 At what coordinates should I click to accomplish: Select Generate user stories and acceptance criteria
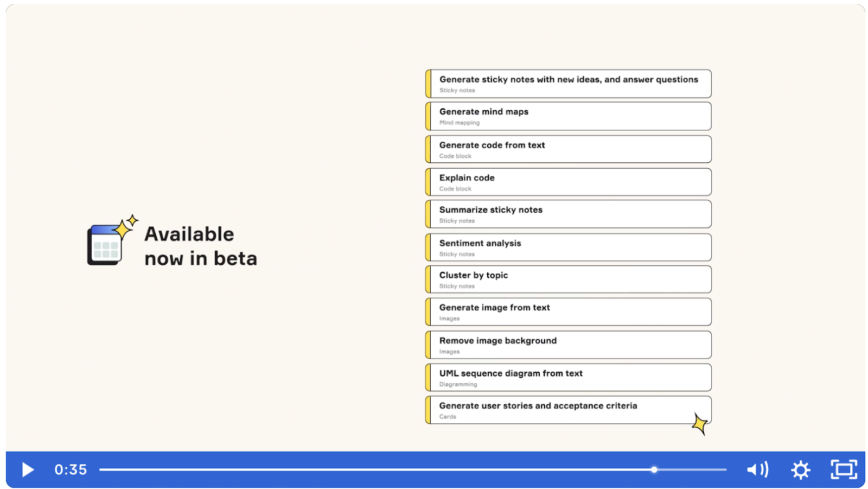coord(569,410)
